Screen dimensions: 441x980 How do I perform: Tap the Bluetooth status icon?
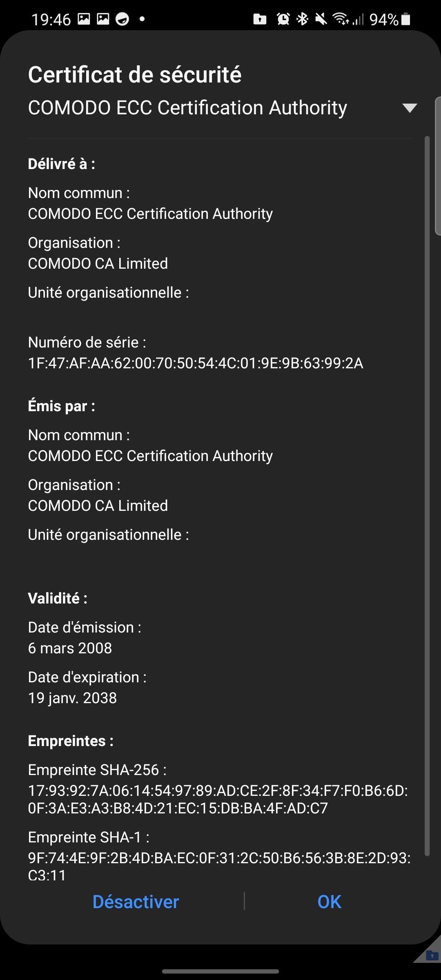[x=302, y=19]
